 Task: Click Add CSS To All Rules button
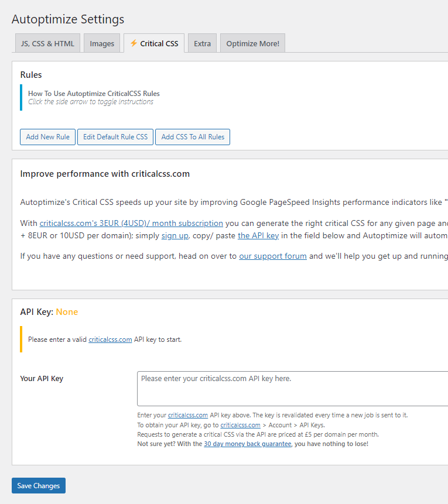click(x=193, y=137)
